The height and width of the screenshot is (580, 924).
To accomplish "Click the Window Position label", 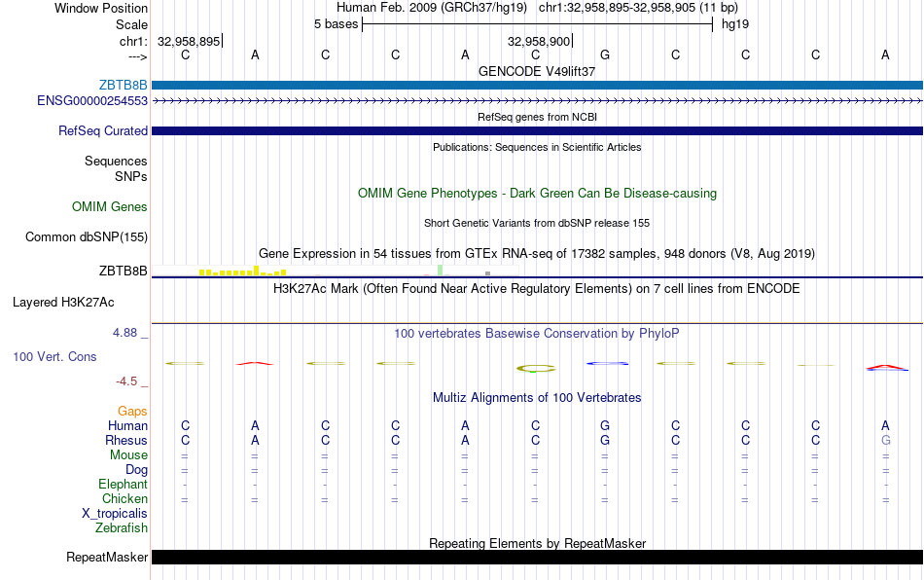I will coord(101,8).
